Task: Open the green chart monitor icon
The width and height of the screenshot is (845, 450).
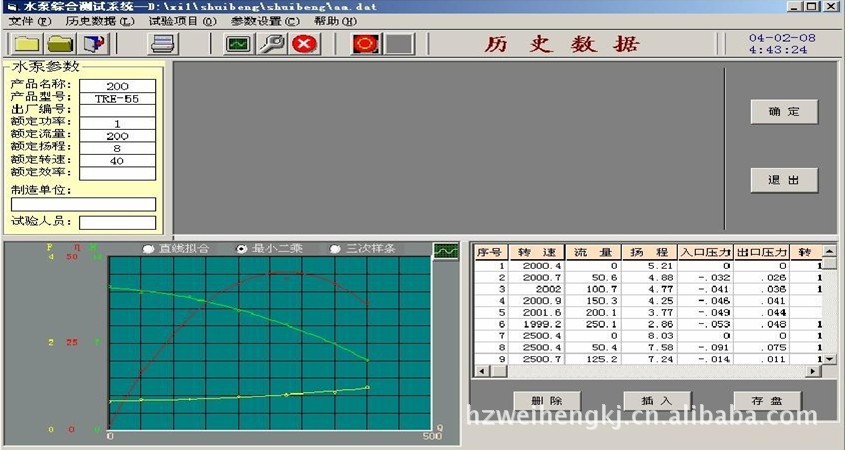Action: point(238,44)
